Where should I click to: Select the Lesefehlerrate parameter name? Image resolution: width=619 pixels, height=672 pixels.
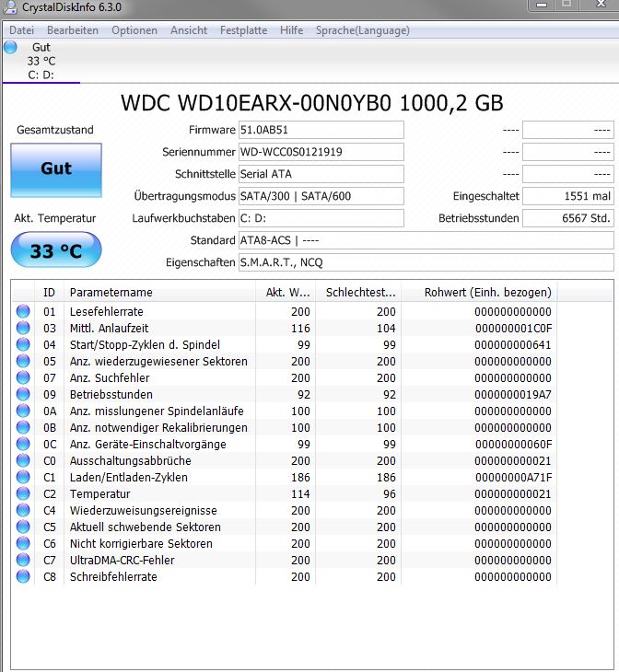pos(106,311)
